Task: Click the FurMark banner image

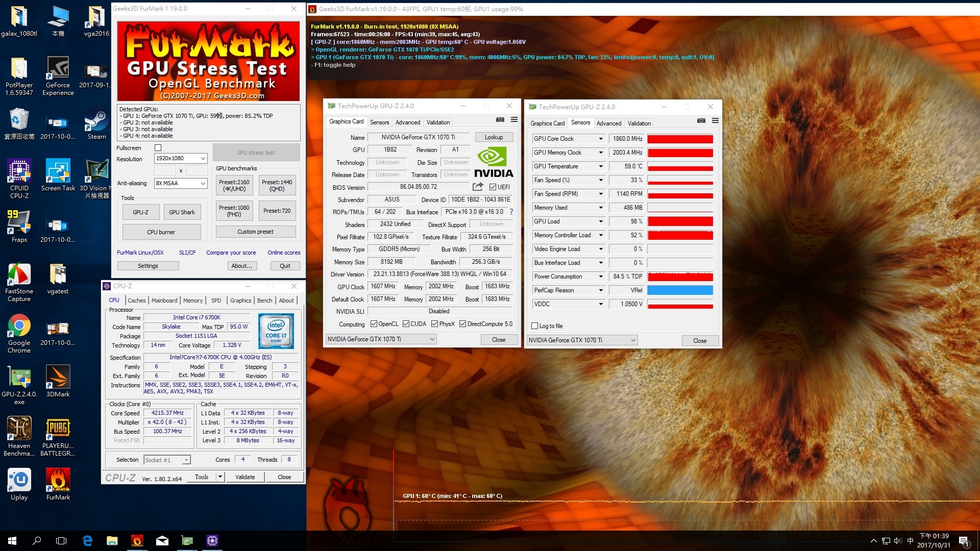Action: tap(208, 61)
